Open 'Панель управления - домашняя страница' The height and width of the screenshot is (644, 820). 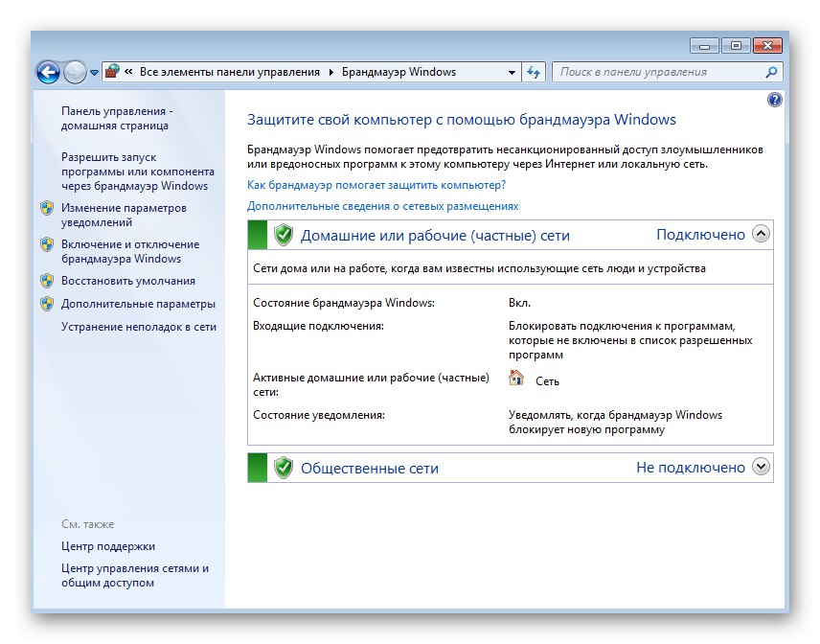tap(117, 118)
